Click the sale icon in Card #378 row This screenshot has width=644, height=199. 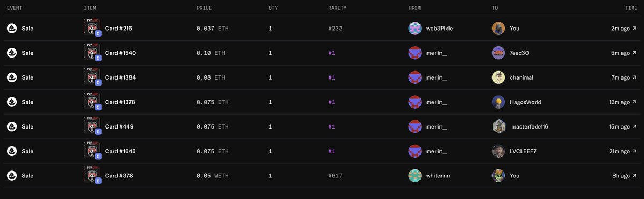pos(12,176)
